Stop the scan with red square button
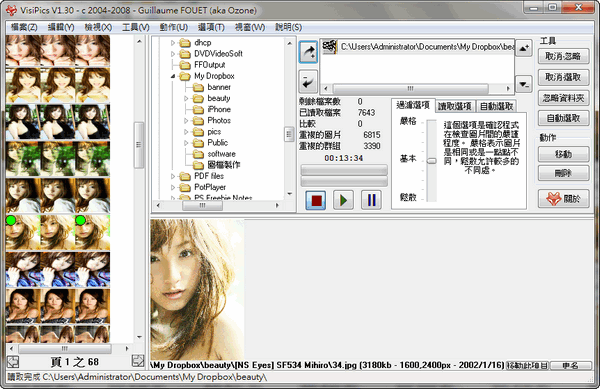This screenshot has width=600, height=389. (316, 200)
